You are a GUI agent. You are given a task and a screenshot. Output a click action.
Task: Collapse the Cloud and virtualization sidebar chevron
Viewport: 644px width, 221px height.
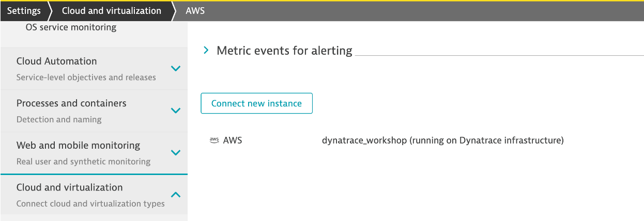[x=176, y=195]
